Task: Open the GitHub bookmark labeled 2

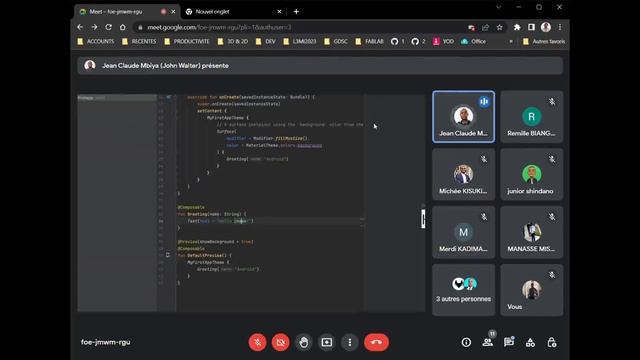Action: [418, 41]
